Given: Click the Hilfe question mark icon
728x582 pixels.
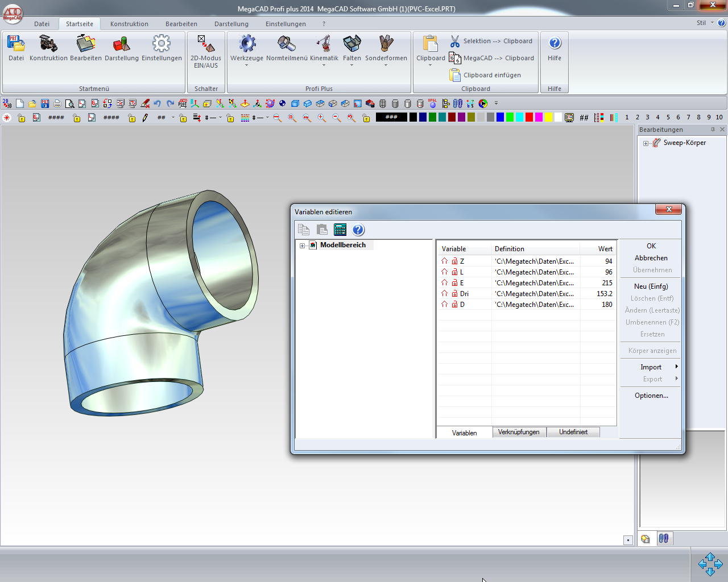Looking at the screenshot, I should [555, 44].
